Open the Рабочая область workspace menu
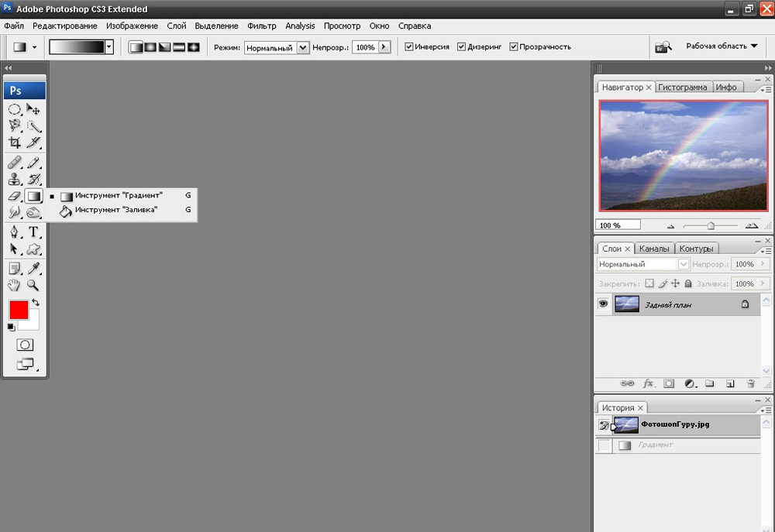775x532 pixels. pyautogui.click(x=722, y=46)
